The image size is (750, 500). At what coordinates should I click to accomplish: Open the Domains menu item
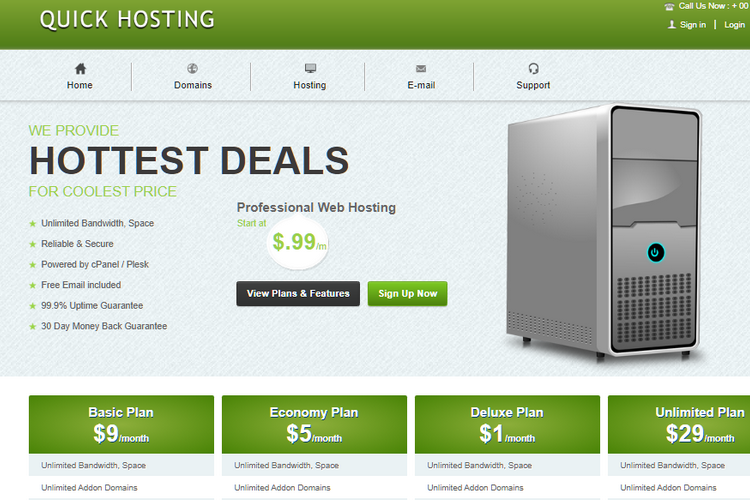point(193,85)
